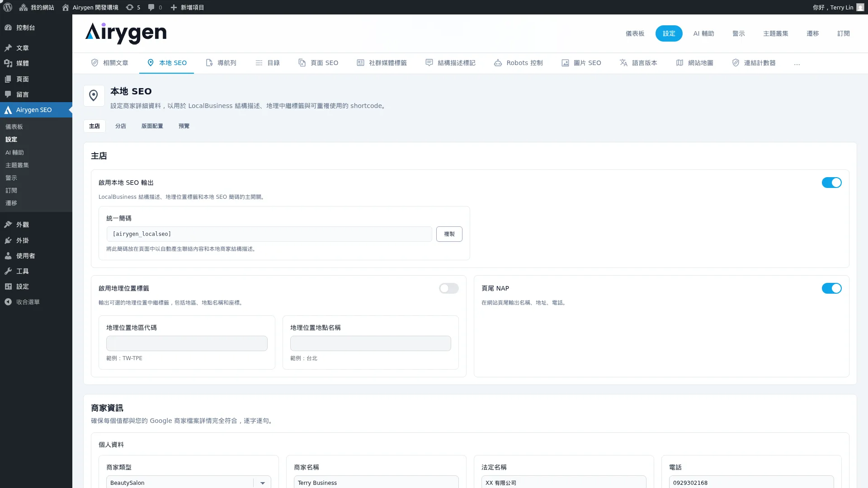
Task: Click the 電話 field with 0929302168
Action: [751, 483]
